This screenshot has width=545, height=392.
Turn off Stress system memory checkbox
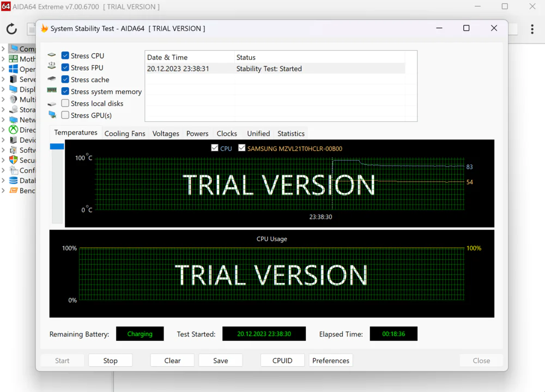[65, 91]
